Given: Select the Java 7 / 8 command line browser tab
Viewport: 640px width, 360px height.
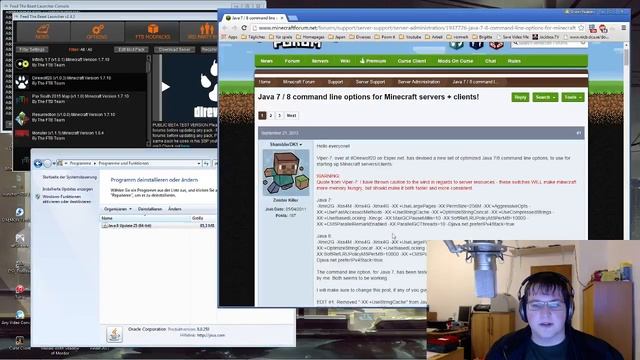Looking at the screenshot, I should click(x=255, y=18).
